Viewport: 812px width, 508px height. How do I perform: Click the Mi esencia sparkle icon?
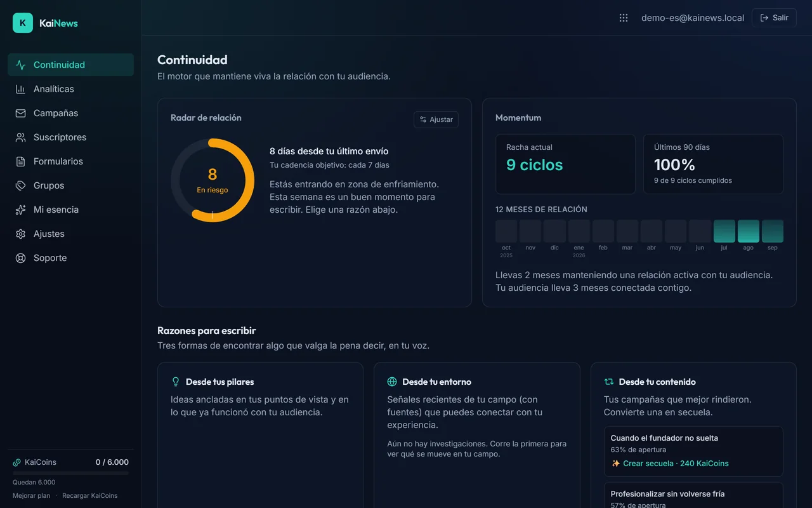(20, 210)
